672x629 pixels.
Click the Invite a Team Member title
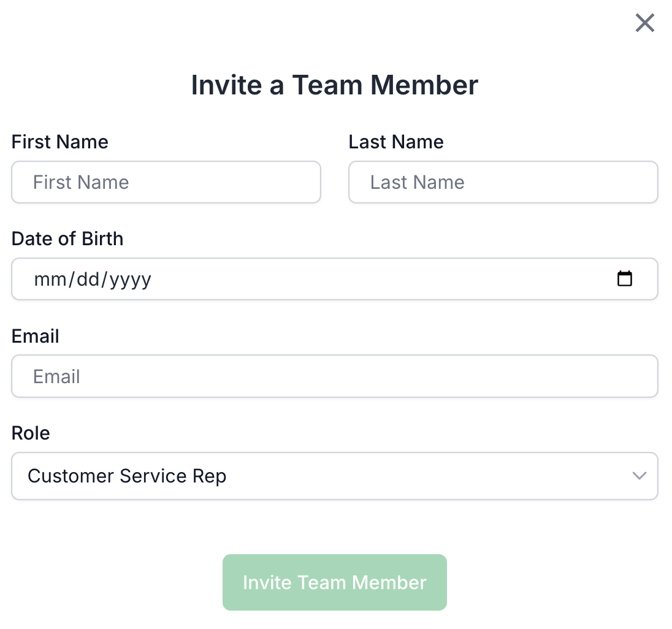pos(334,85)
